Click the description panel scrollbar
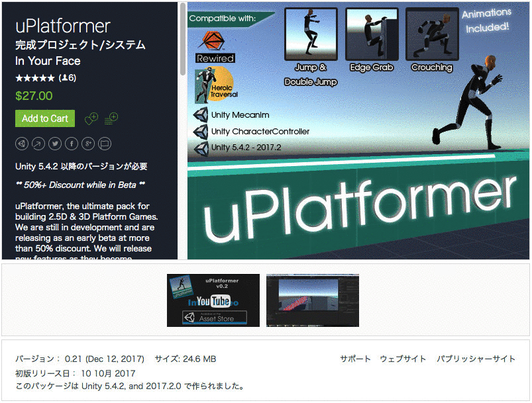This screenshot has height=403, width=532. 183,39
